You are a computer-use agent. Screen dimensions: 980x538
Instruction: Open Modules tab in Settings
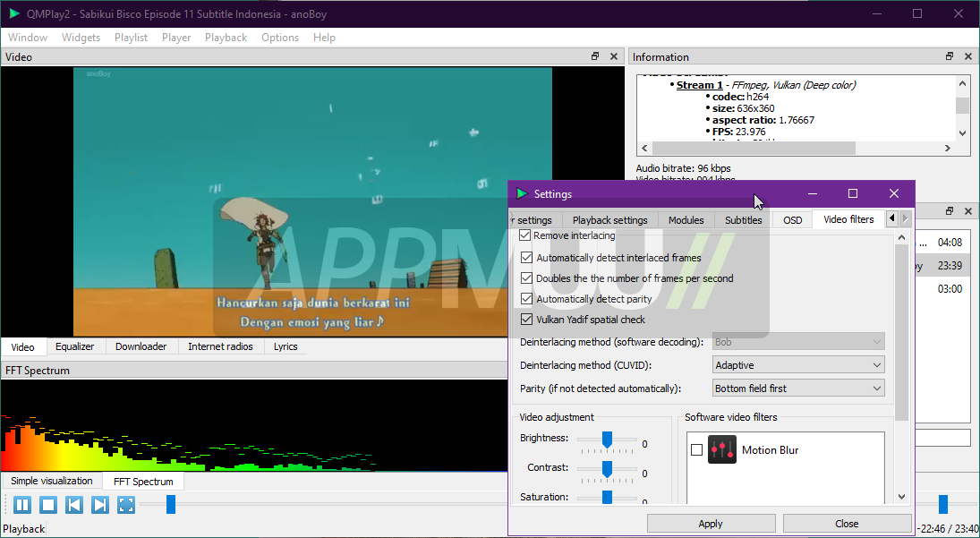pyautogui.click(x=686, y=220)
